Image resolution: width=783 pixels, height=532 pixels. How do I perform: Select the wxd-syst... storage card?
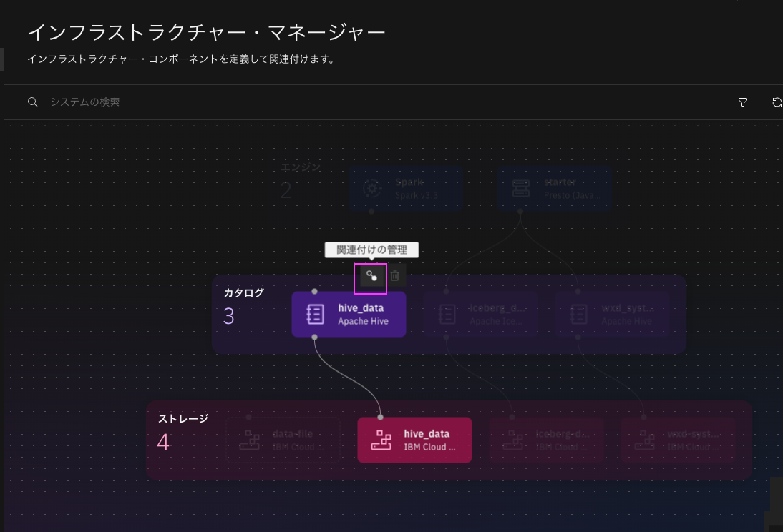tap(678, 440)
